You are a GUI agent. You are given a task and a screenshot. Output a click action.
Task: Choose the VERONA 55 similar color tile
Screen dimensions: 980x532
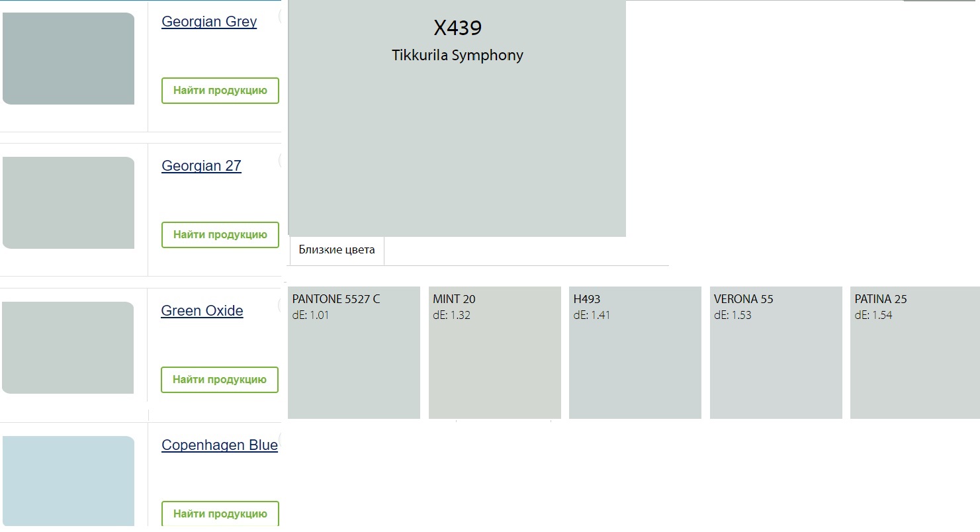pos(776,353)
